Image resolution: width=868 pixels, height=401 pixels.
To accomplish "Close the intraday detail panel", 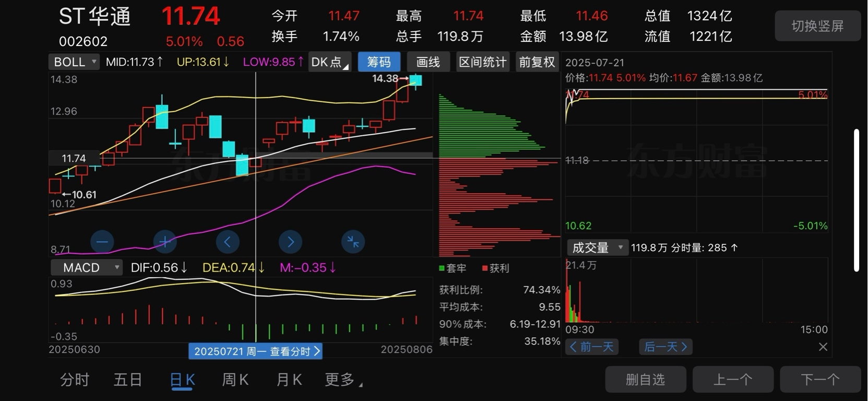I will coord(823,347).
